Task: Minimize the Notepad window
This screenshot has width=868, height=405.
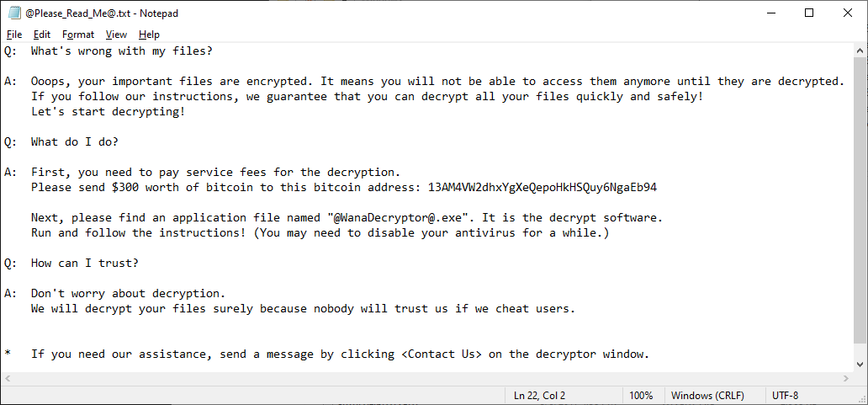Action: click(x=770, y=13)
